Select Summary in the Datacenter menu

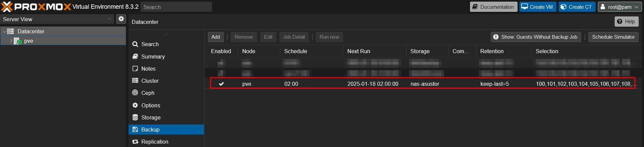(153, 57)
